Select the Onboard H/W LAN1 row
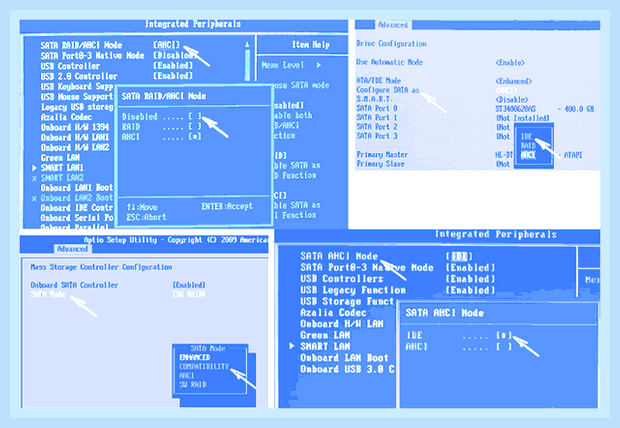Viewport: 620px width, 428px height. (75, 137)
